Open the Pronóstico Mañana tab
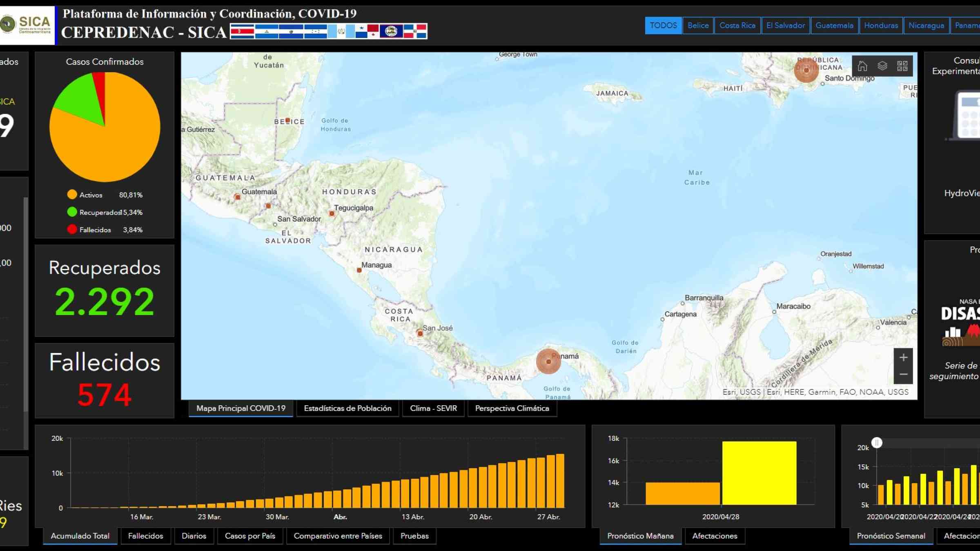This screenshot has width=980, height=551. click(640, 536)
